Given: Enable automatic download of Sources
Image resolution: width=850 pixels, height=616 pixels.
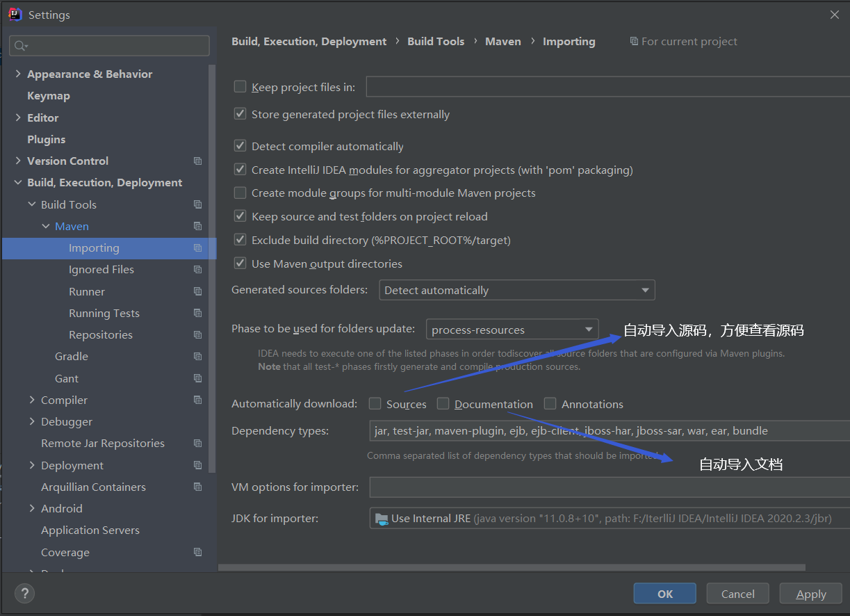Looking at the screenshot, I should (x=375, y=404).
